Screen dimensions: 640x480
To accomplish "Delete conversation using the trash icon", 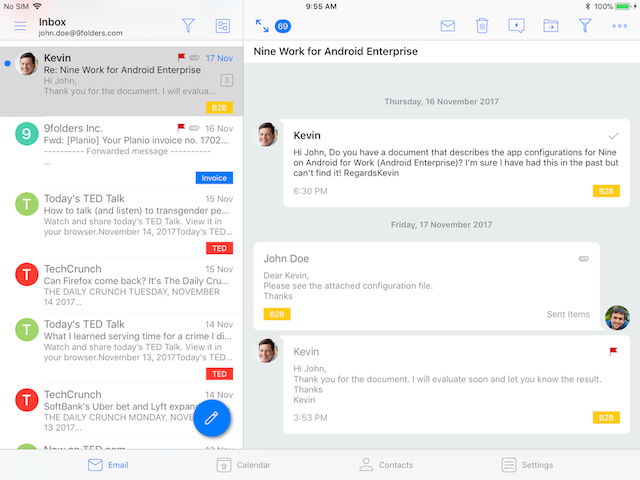I will tap(482, 26).
